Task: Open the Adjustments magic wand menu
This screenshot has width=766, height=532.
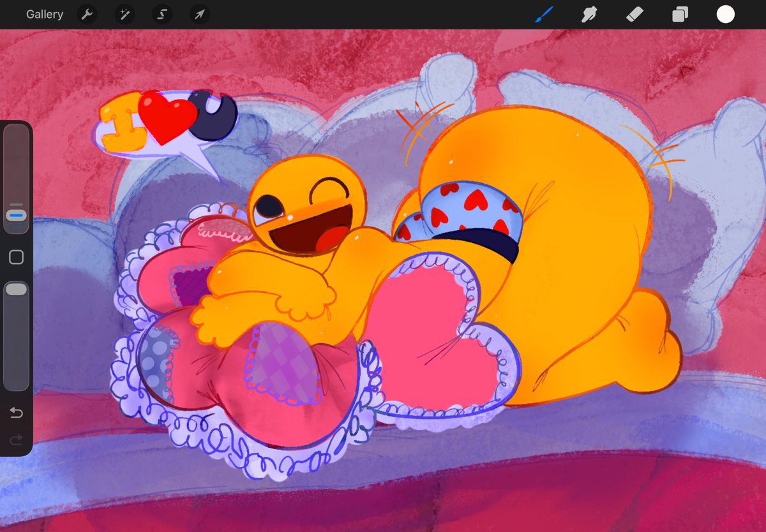Action: [x=124, y=14]
